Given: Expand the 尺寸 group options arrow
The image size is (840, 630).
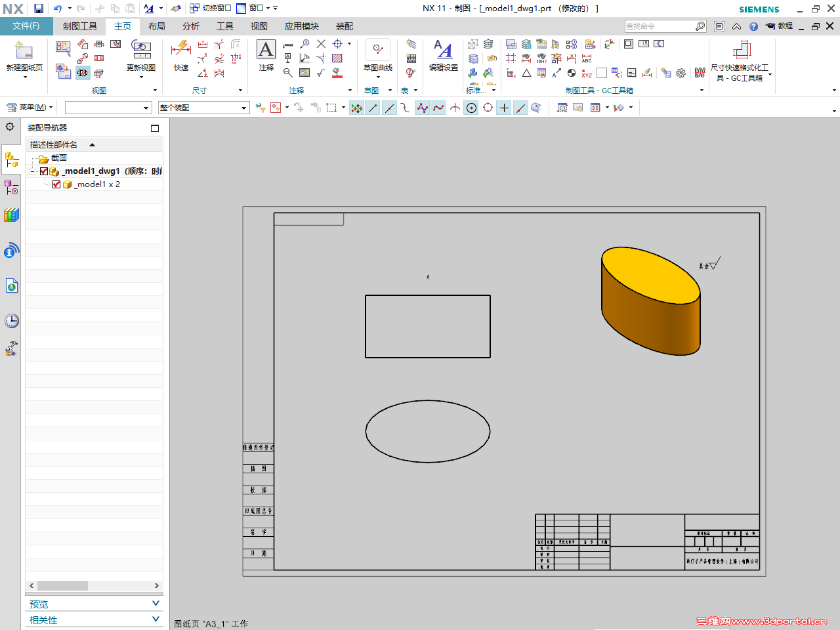Looking at the screenshot, I should pos(240,91).
